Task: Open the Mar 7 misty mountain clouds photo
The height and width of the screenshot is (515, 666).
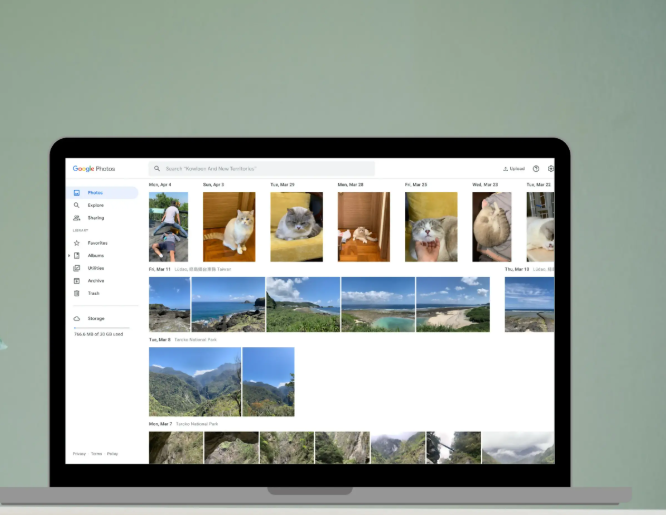Action: tap(398, 447)
